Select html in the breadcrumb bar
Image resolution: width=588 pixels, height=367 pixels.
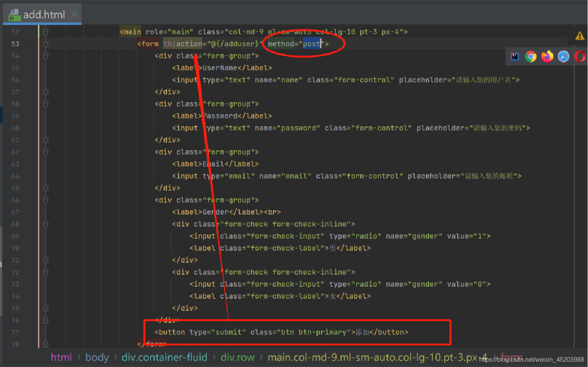61,357
